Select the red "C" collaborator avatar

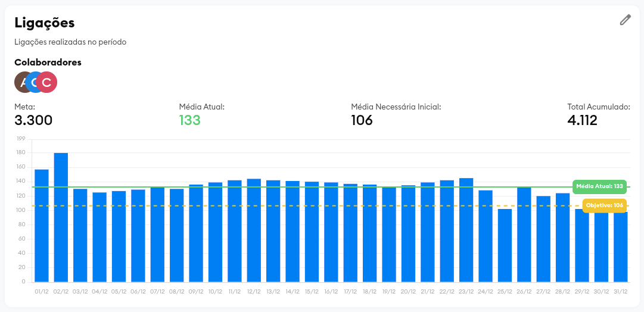(46, 82)
